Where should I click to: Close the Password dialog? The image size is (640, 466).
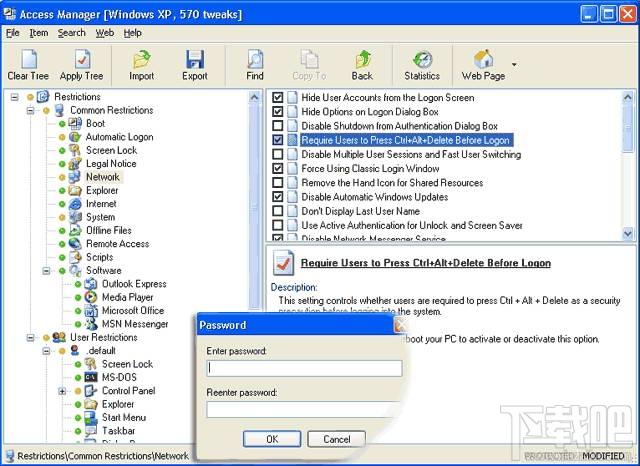[400, 325]
